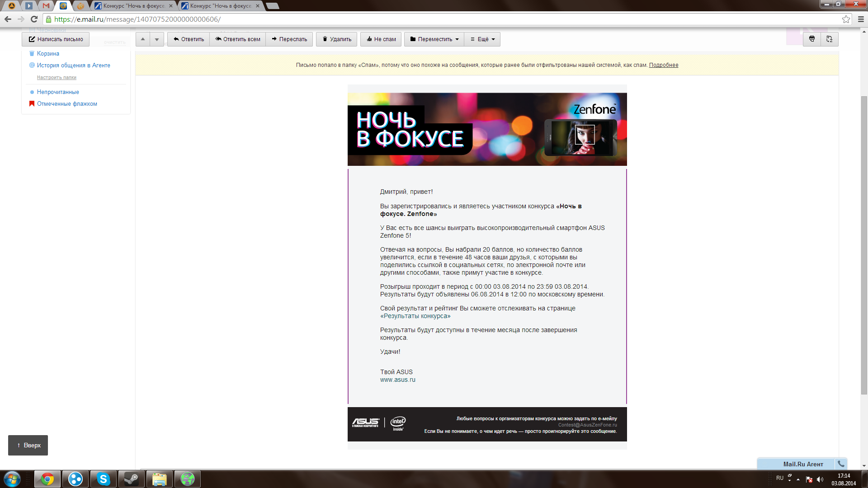868x488 pixels.
Task: Reply to the email with Ответить
Action: coord(189,39)
